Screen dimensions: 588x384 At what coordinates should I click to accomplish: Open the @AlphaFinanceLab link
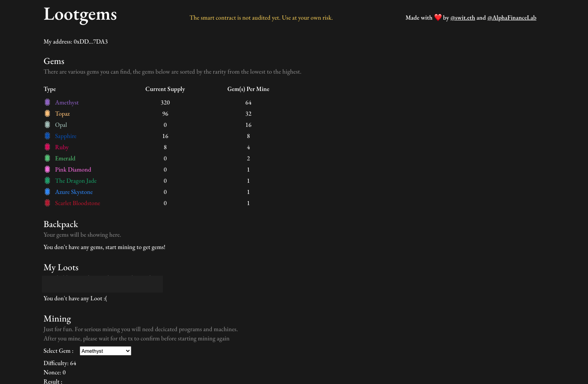tap(512, 18)
